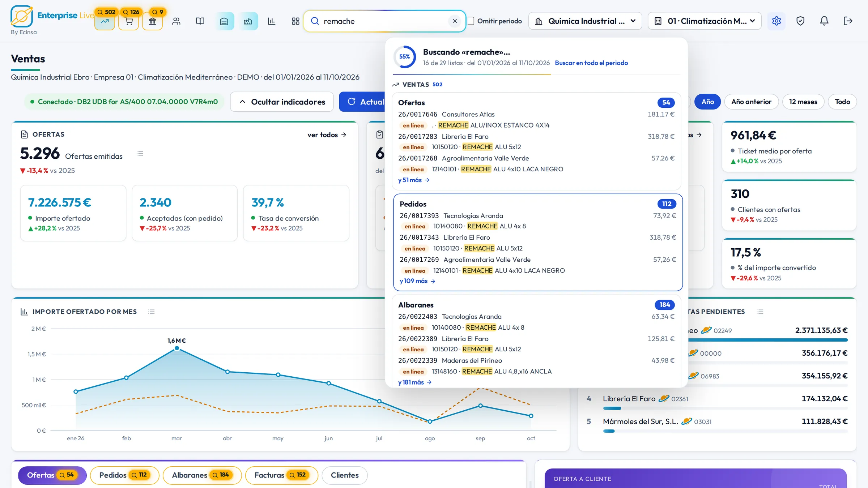Image resolution: width=868 pixels, height=488 pixels.
Task: Open the 01 · Climatización company dropdown
Action: [705, 21]
